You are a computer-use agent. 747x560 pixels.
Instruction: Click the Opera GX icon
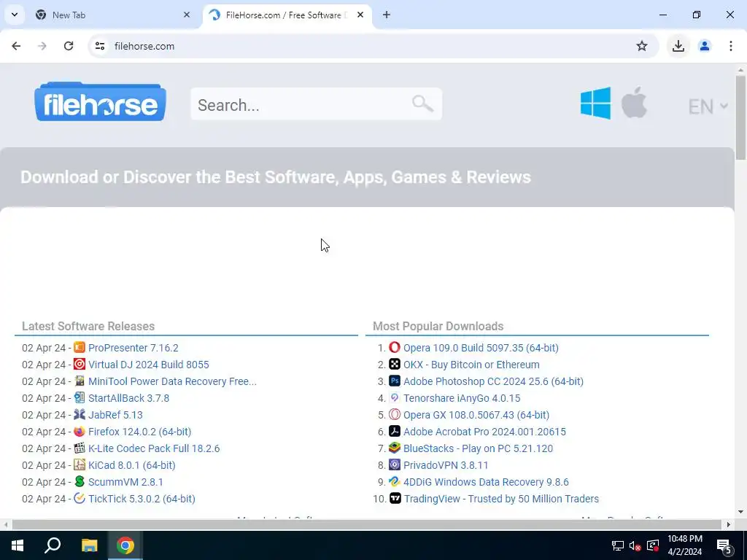coord(395,414)
